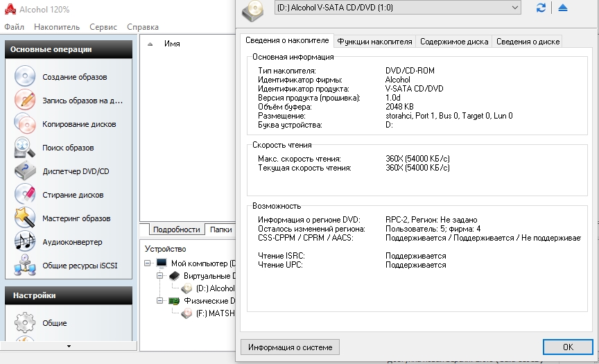Click the Диспетчер DVD/CD drive icon
Image resolution: width=599 pixels, height=364 pixels.
pos(25,171)
